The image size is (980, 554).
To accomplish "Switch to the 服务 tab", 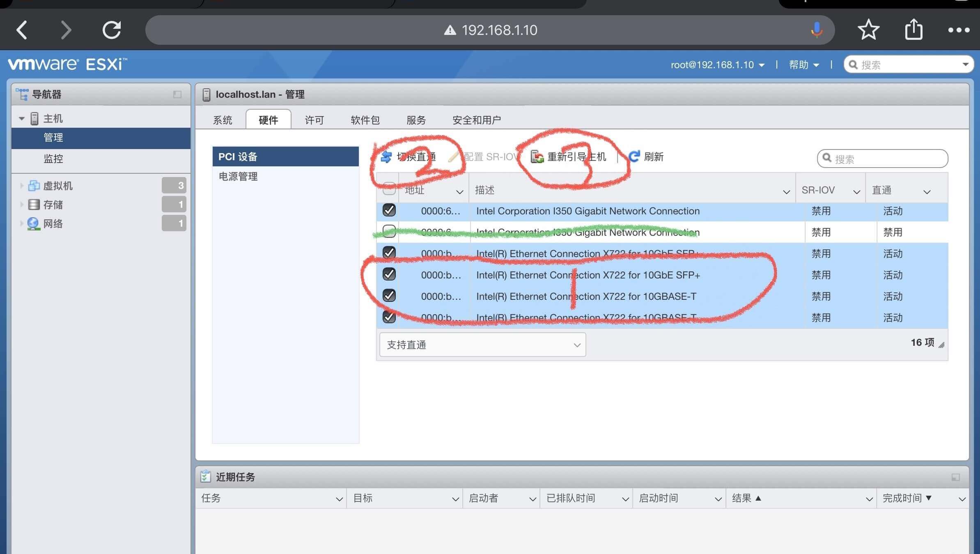I will (x=416, y=120).
